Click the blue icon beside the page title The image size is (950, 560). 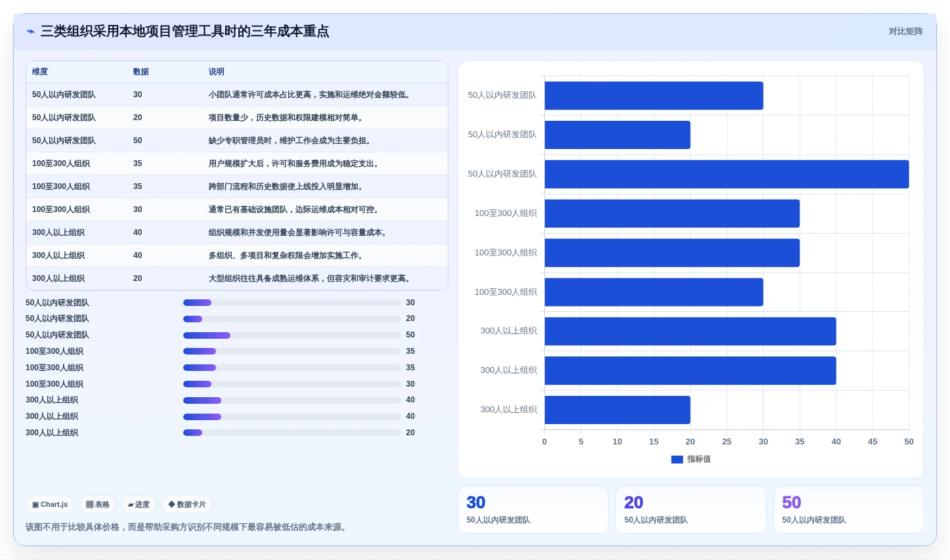(x=31, y=32)
